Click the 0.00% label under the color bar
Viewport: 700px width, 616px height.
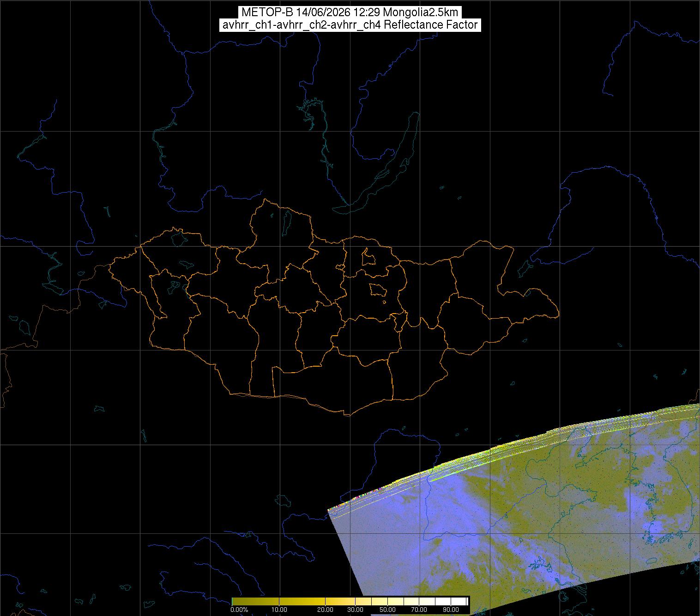pyautogui.click(x=239, y=610)
